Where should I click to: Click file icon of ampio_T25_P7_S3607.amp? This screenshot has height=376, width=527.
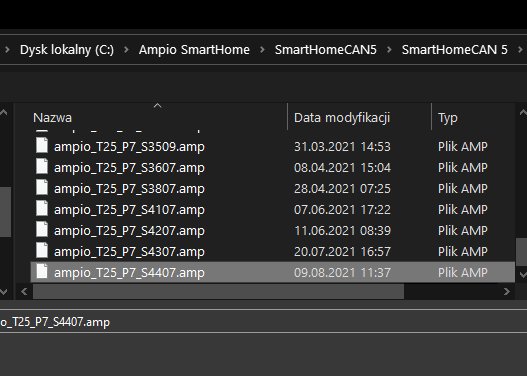42,166
